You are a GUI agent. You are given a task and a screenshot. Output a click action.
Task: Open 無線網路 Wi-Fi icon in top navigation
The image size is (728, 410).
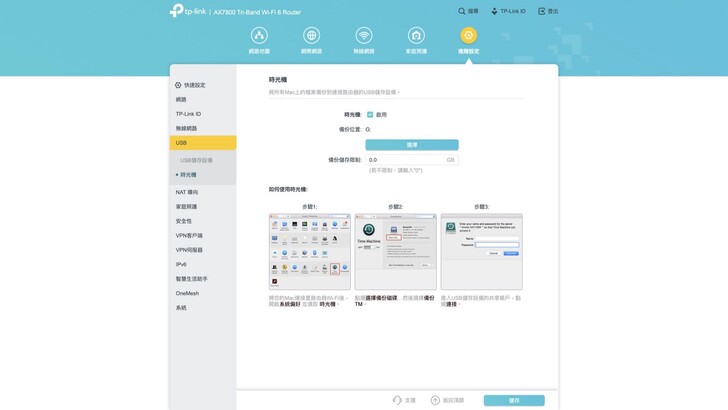point(364,36)
